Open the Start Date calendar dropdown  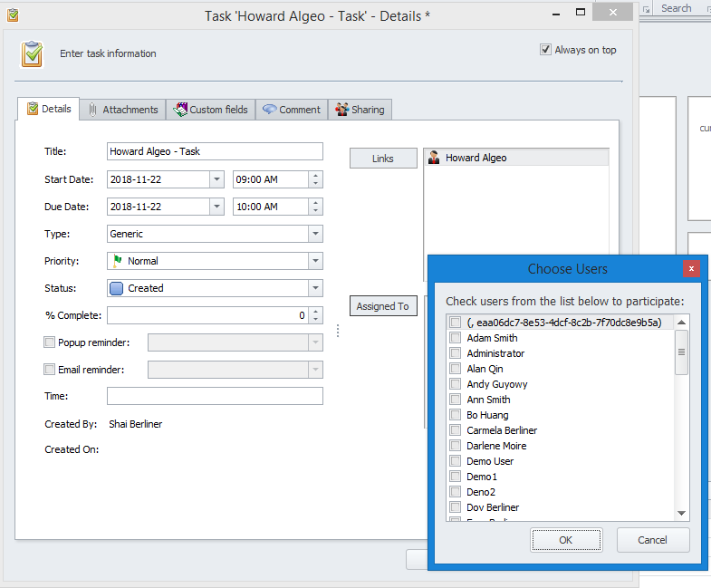tap(216, 179)
